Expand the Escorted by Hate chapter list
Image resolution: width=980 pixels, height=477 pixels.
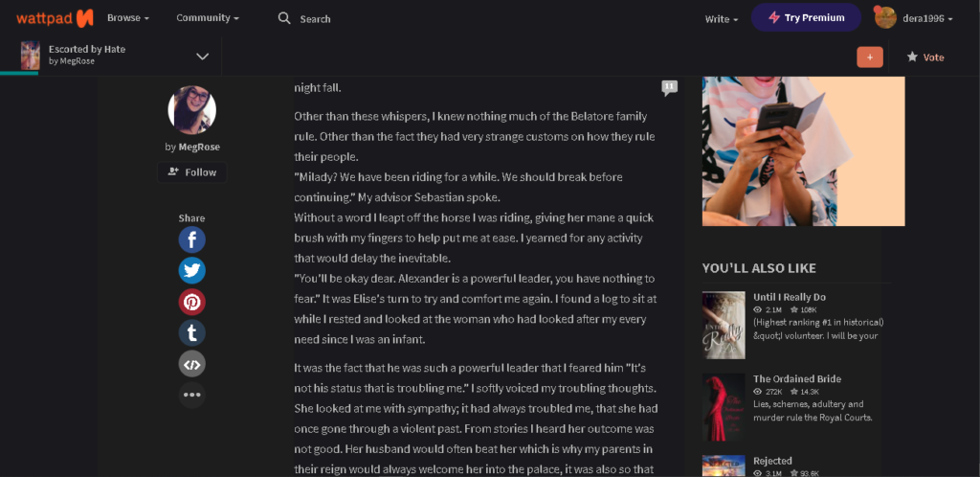click(203, 57)
